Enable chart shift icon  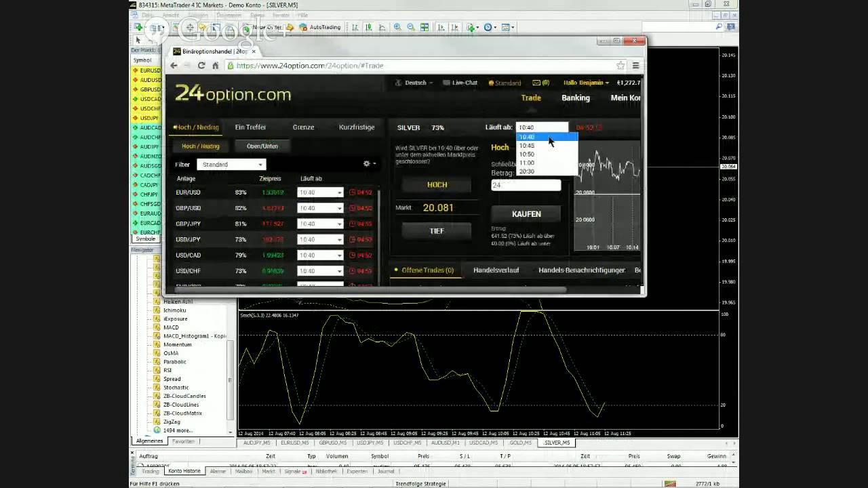coord(454,28)
